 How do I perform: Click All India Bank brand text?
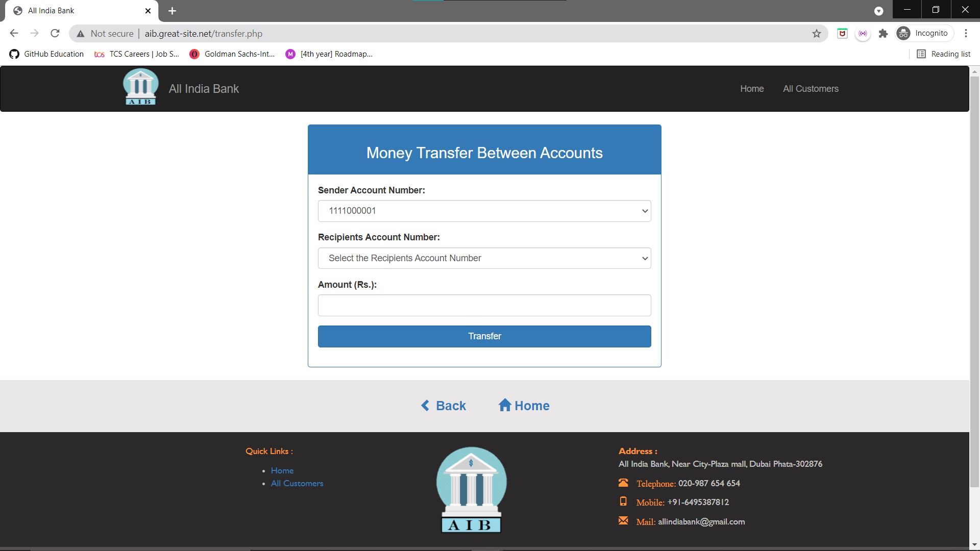[x=204, y=89]
